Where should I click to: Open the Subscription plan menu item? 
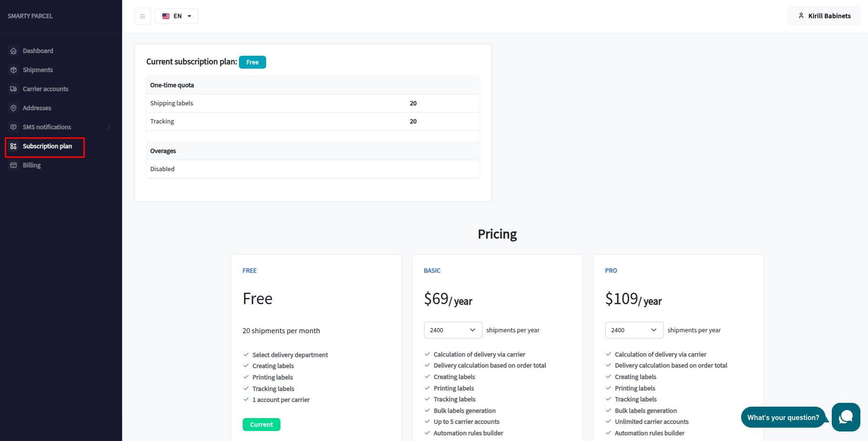(47, 146)
